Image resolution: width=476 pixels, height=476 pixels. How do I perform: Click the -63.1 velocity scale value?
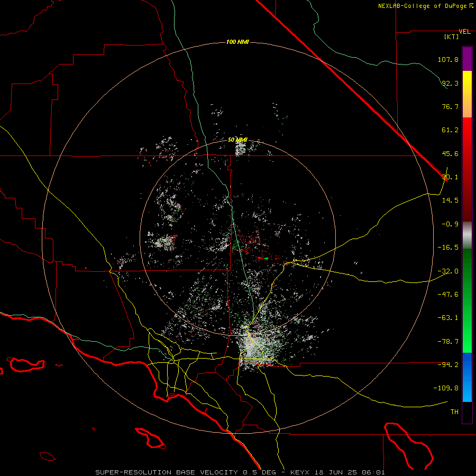click(x=448, y=318)
